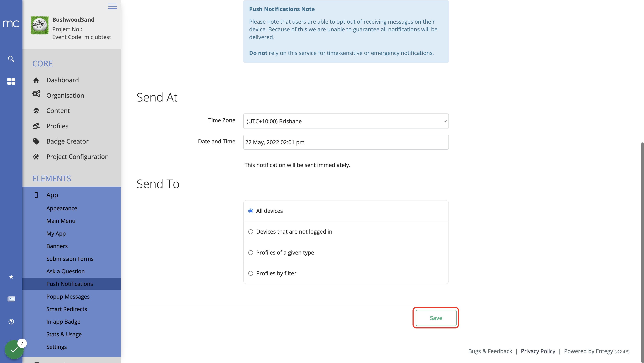Viewport: 644px width, 363px height.
Task: Choose Devices that are not logged in
Action: click(250, 232)
